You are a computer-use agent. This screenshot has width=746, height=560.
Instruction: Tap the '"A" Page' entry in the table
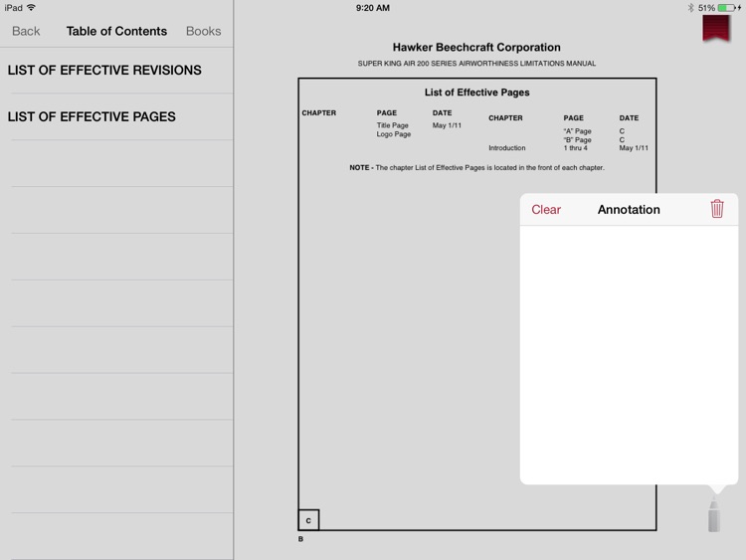(x=577, y=131)
